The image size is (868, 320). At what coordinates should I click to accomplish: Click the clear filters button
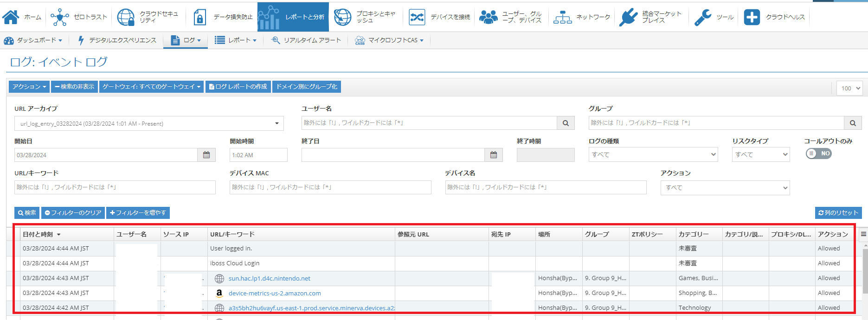click(x=73, y=213)
